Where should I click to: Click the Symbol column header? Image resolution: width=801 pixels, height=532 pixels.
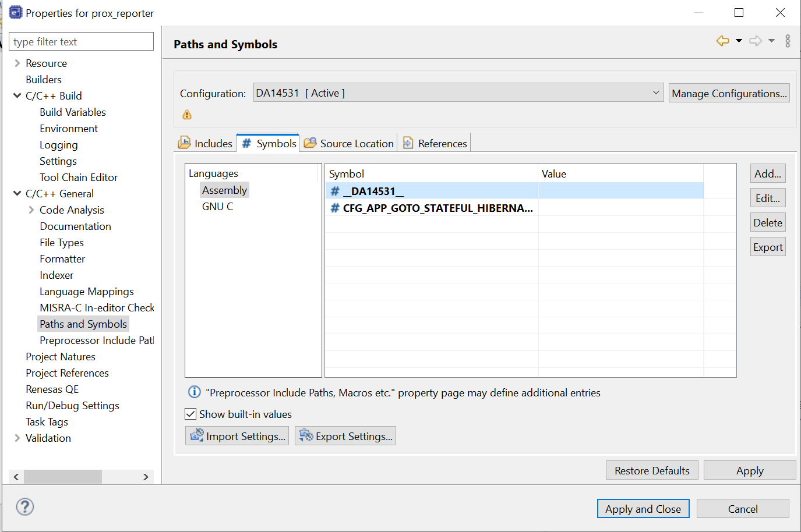click(x=431, y=173)
